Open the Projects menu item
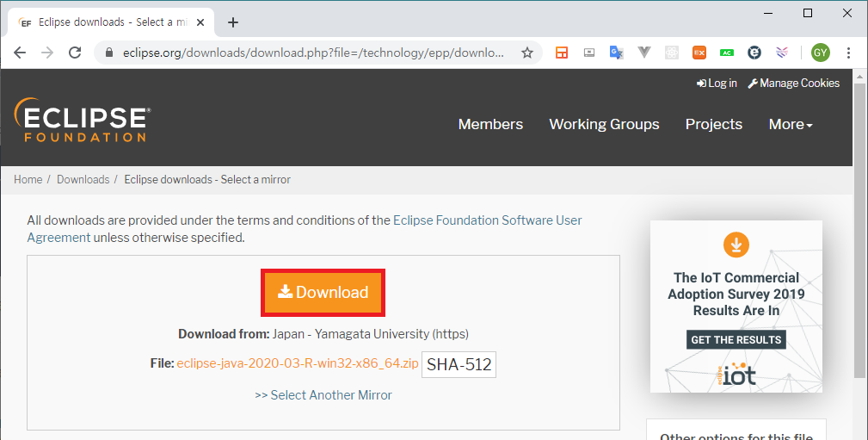This screenshot has height=440, width=868. [713, 124]
